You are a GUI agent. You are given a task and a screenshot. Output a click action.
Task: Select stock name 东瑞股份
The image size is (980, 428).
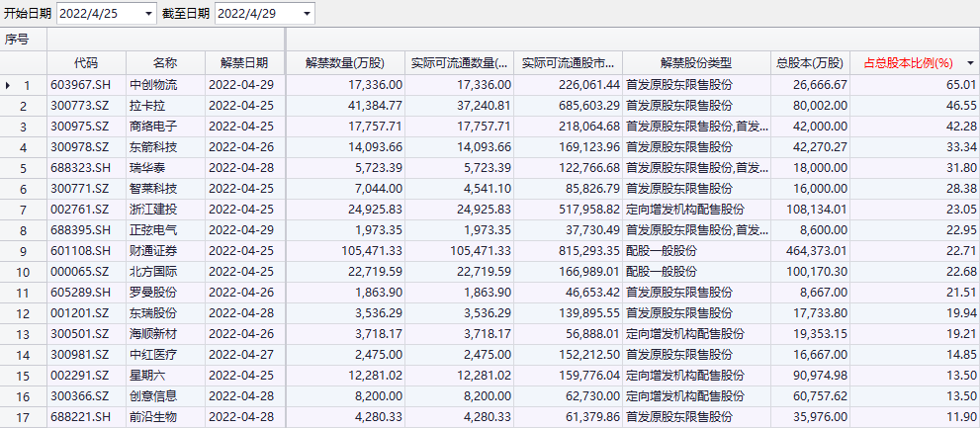click(153, 313)
